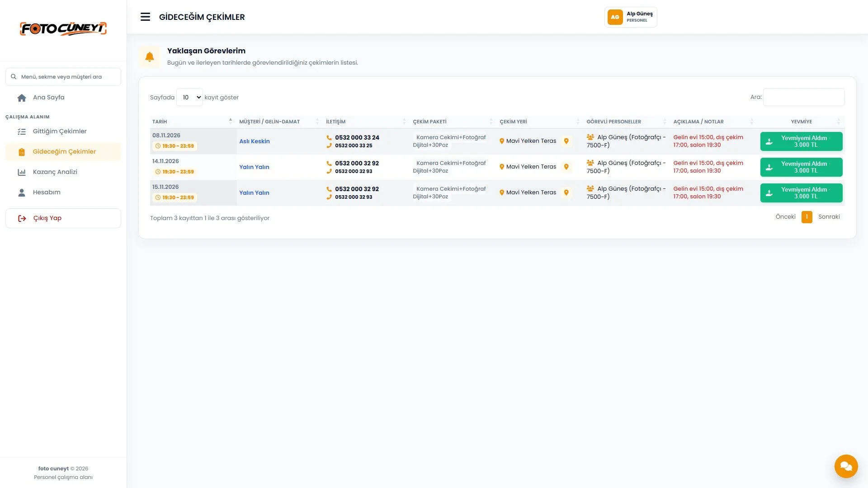Click the Önceki pagination button
The image size is (868, 488).
click(x=785, y=217)
